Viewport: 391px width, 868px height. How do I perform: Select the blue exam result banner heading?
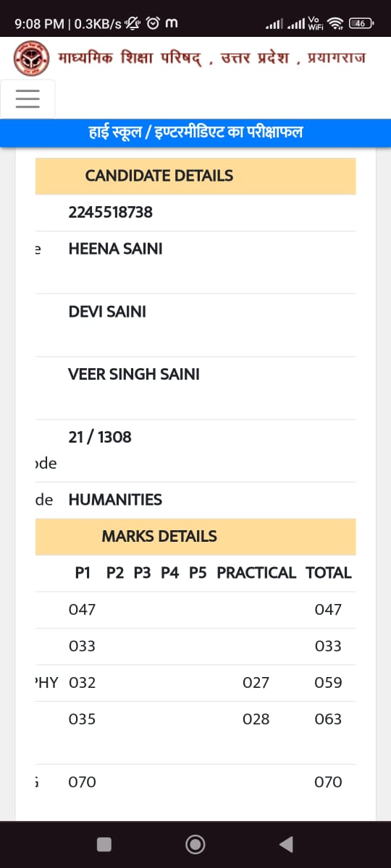pyautogui.click(x=195, y=132)
